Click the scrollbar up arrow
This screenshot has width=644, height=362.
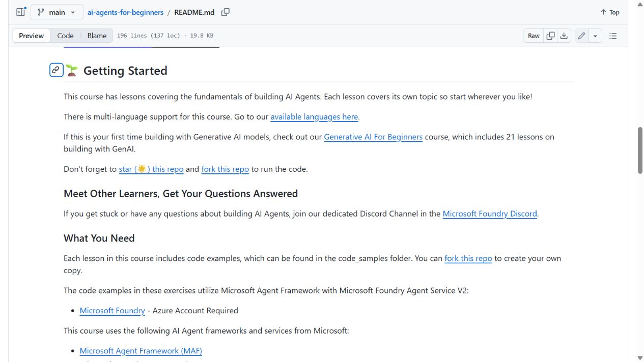click(640, 4)
